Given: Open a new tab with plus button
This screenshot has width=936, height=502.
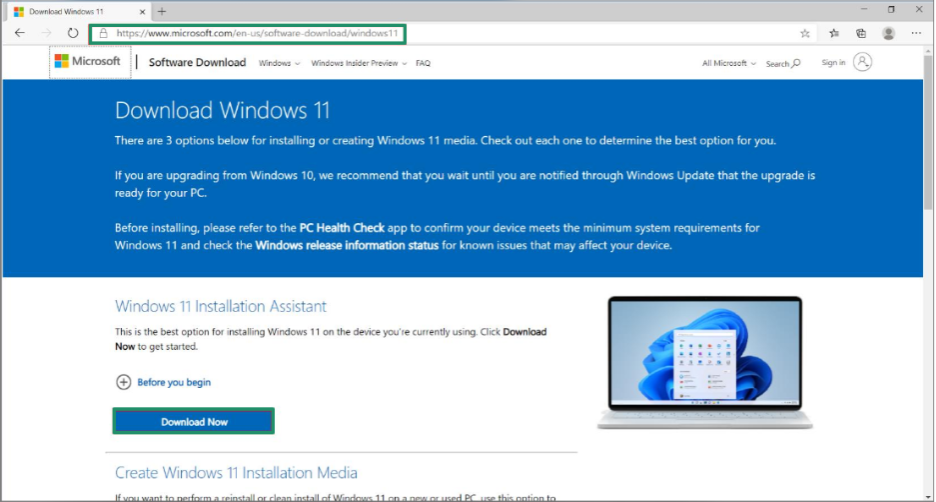Looking at the screenshot, I should pyautogui.click(x=162, y=10).
